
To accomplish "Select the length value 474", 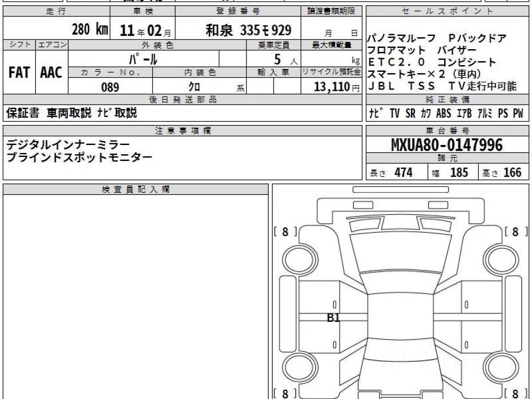I will 403,172.
